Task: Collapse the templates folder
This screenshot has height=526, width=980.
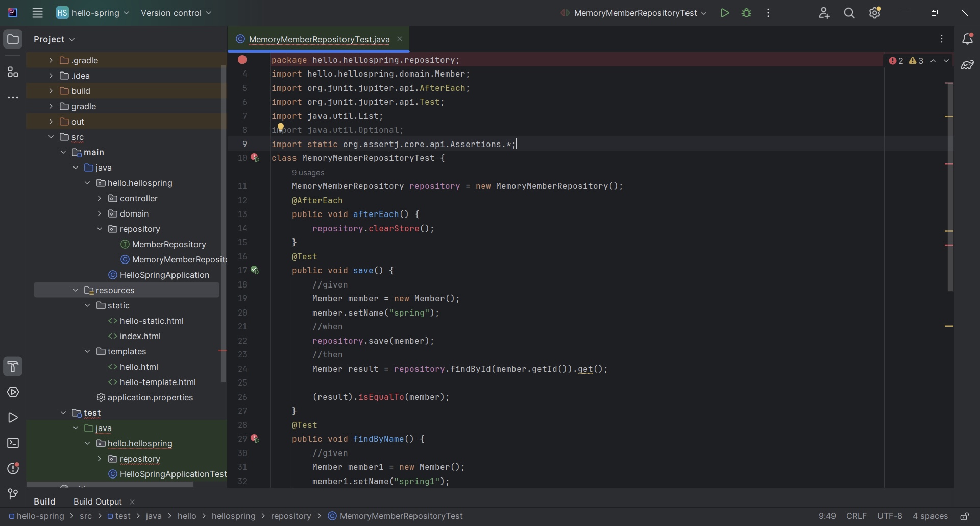Action: coord(87,351)
